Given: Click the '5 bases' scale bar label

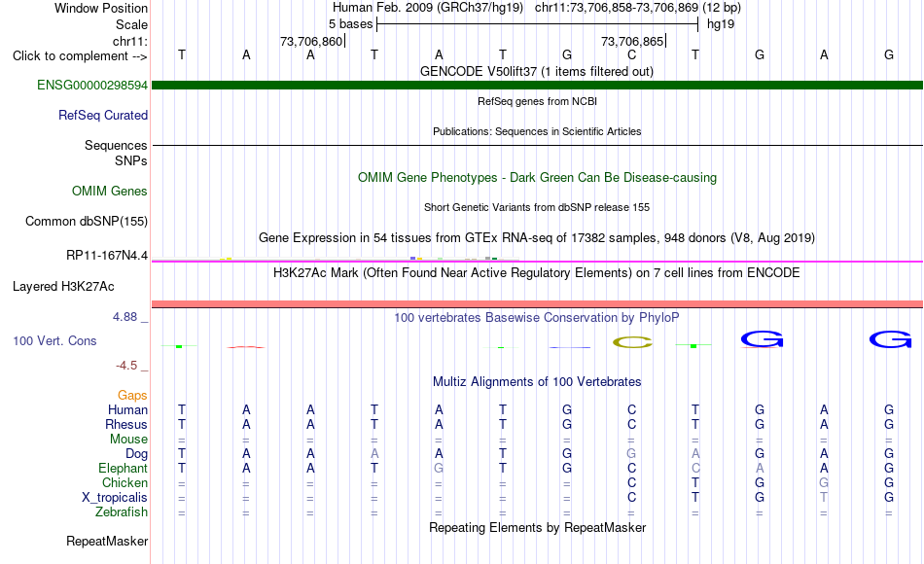Looking at the screenshot, I should 350,24.
